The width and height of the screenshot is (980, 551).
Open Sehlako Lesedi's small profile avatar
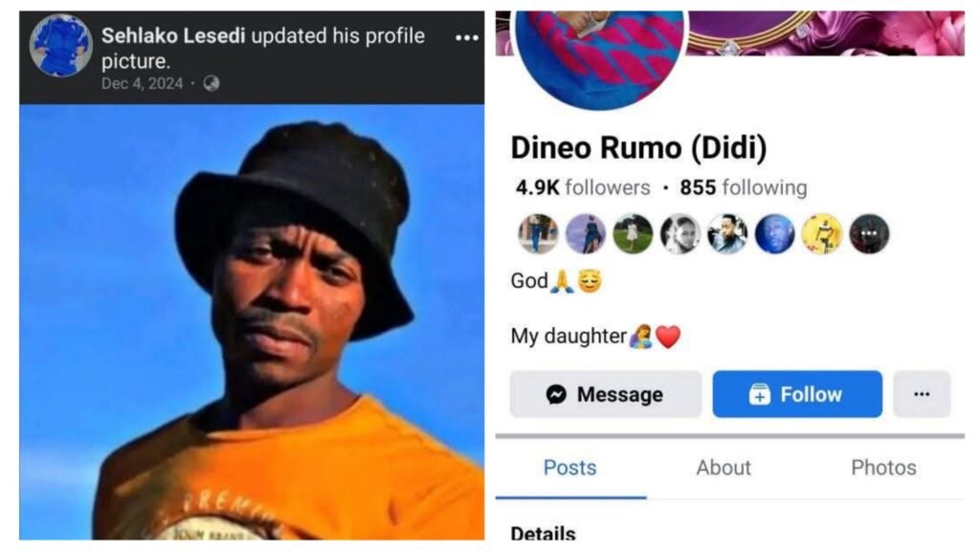tap(60, 46)
